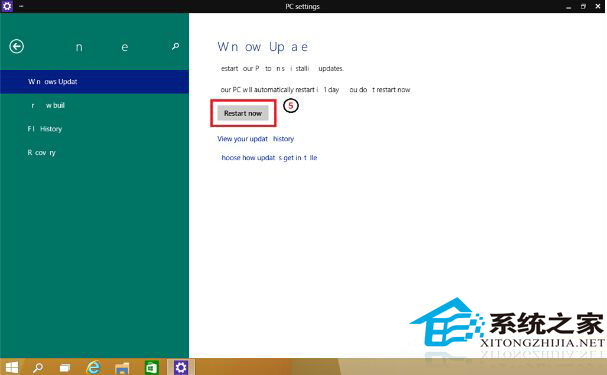Open File History in the sidebar
607x375 pixels.
click(x=94, y=129)
